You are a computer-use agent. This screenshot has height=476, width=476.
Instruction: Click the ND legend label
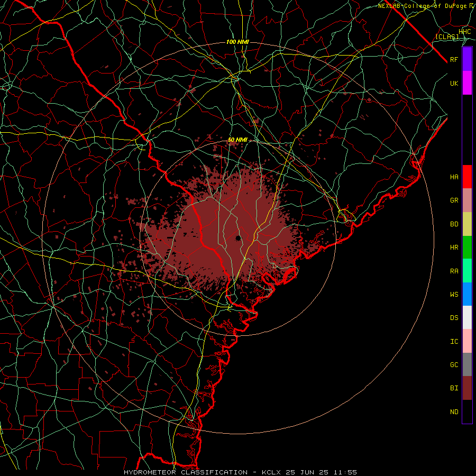pos(454,412)
